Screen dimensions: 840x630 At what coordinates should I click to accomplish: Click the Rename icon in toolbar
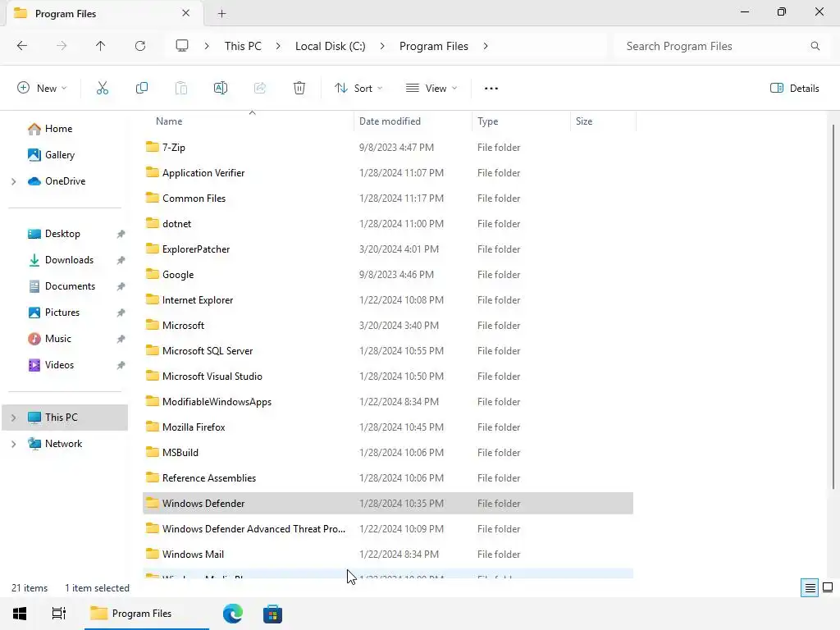click(220, 89)
